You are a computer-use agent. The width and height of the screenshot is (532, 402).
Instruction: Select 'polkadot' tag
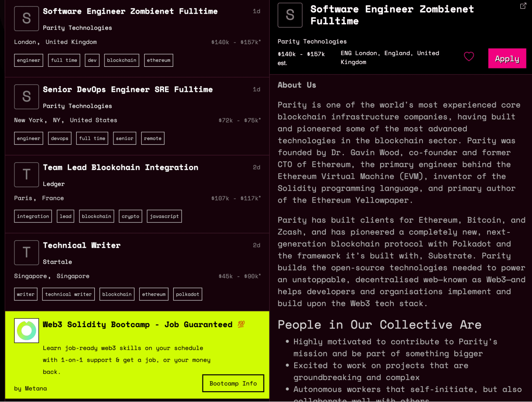pyautogui.click(x=188, y=294)
